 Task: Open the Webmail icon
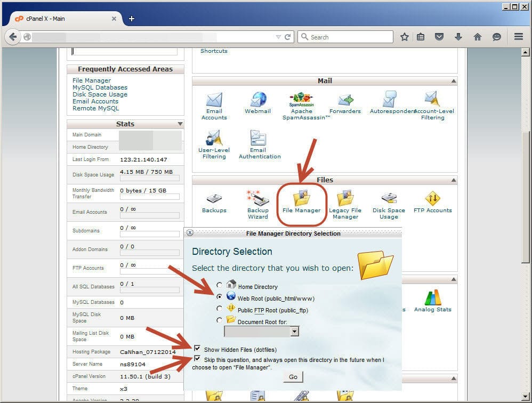tap(258, 100)
